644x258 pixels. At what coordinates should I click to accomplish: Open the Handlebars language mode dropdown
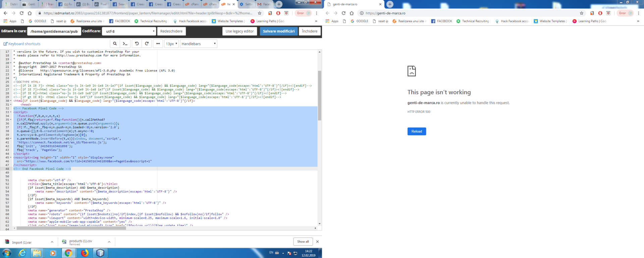click(199, 44)
